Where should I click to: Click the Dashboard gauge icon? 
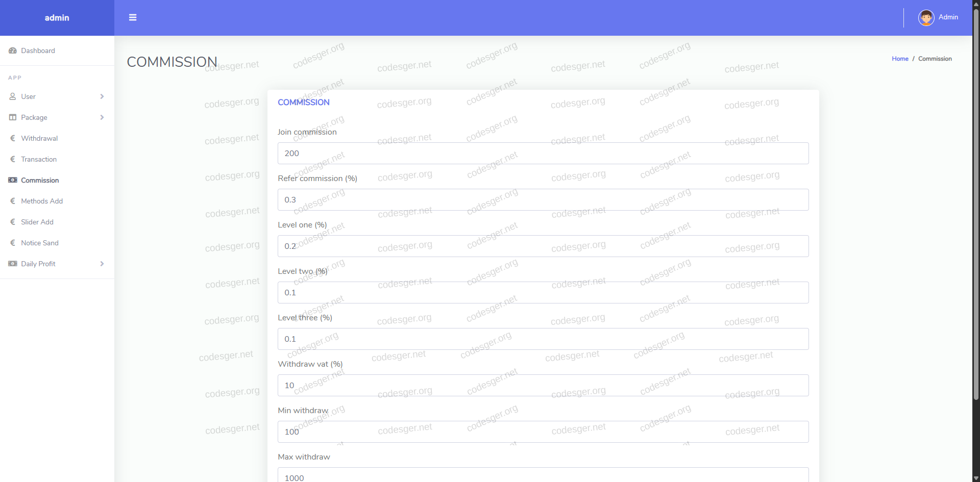click(x=13, y=50)
